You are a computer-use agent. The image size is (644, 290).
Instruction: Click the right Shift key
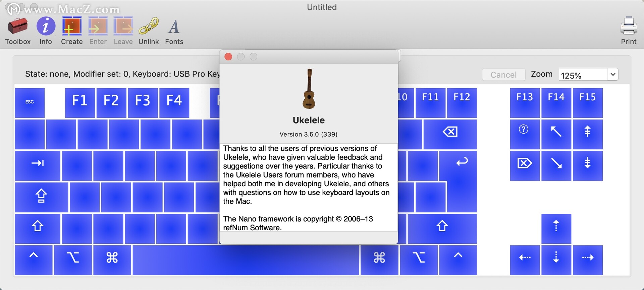click(442, 229)
